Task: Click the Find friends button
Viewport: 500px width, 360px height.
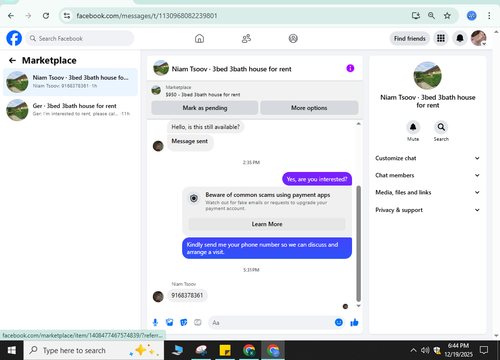Action: 410,38
